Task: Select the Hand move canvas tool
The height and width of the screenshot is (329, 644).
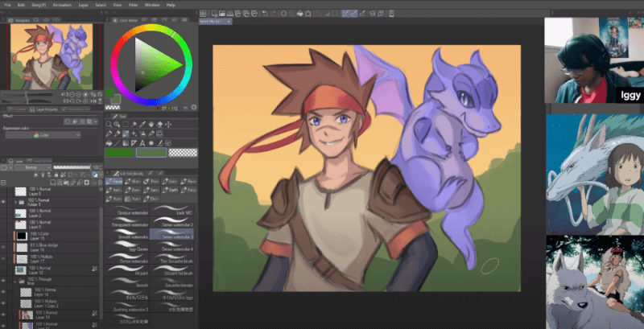Action: [x=151, y=125]
